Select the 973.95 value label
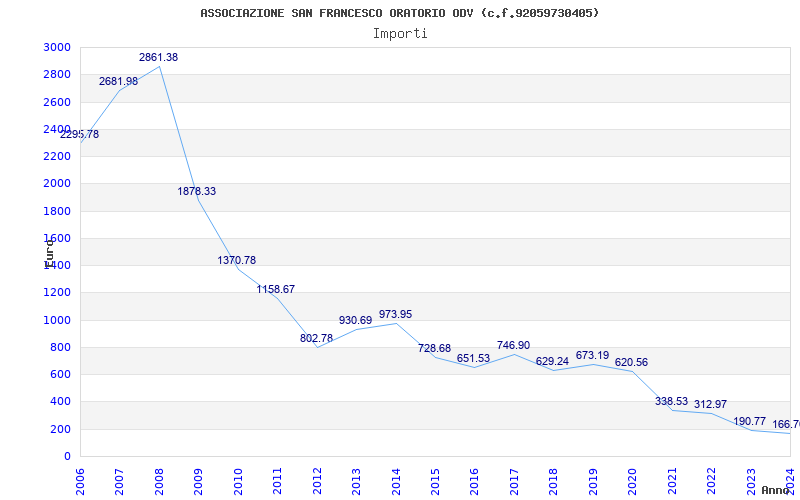This screenshot has width=800, height=500. click(395, 315)
